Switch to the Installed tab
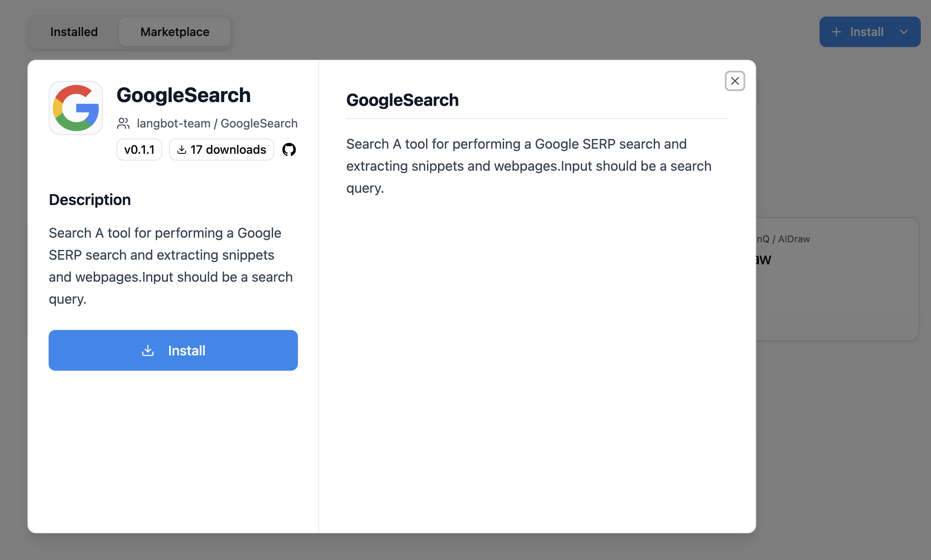The image size is (931, 560). click(x=74, y=32)
